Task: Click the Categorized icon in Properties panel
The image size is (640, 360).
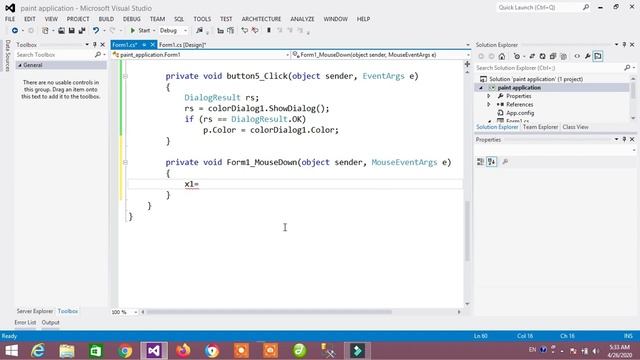Action: [x=480, y=162]
